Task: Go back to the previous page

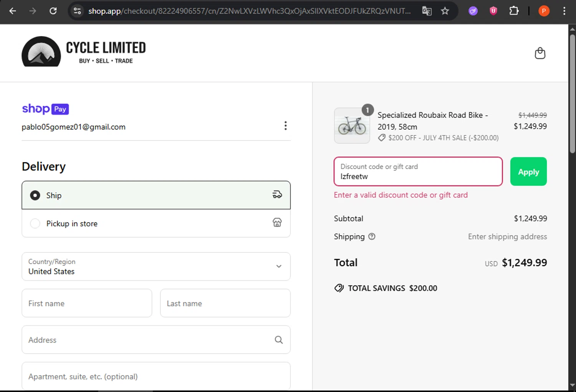Action: tap(13, 11)
